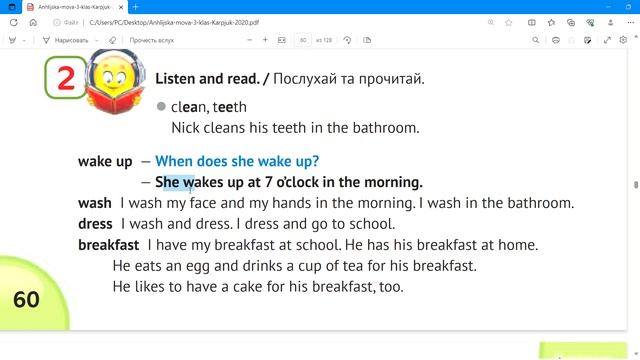Click the save icon in PDF toolbar
The height and width of the screenshot is (360, 640).
point(571,40)
